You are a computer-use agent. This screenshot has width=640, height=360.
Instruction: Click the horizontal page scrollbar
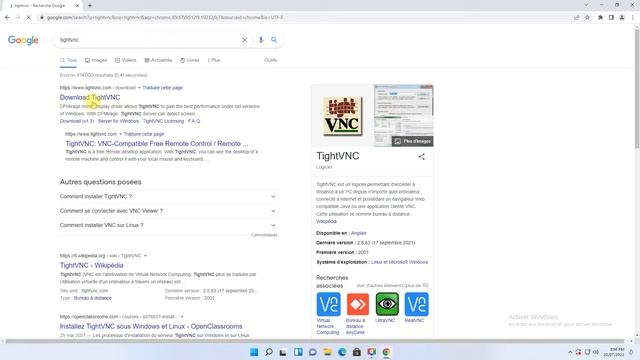[x=314, y=341]
